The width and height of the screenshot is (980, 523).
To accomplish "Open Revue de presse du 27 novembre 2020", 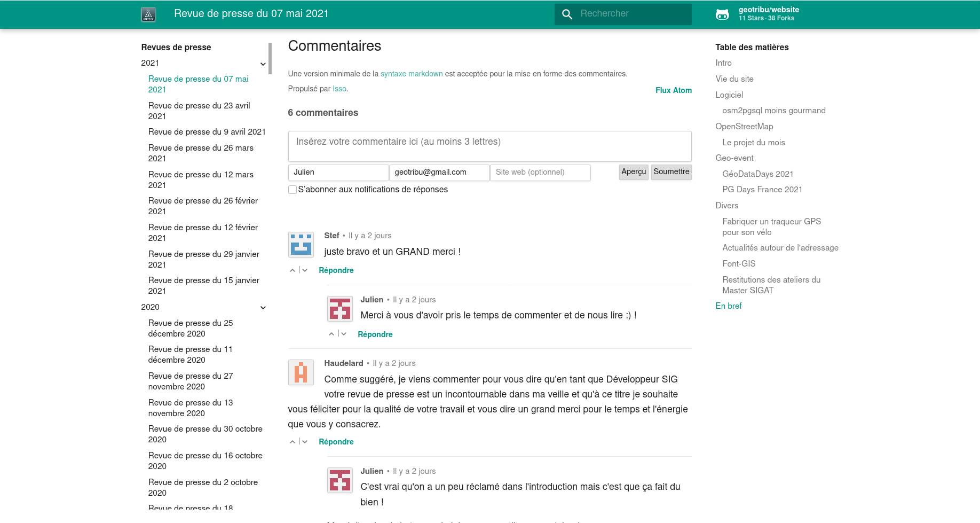I will click(191, 381).
